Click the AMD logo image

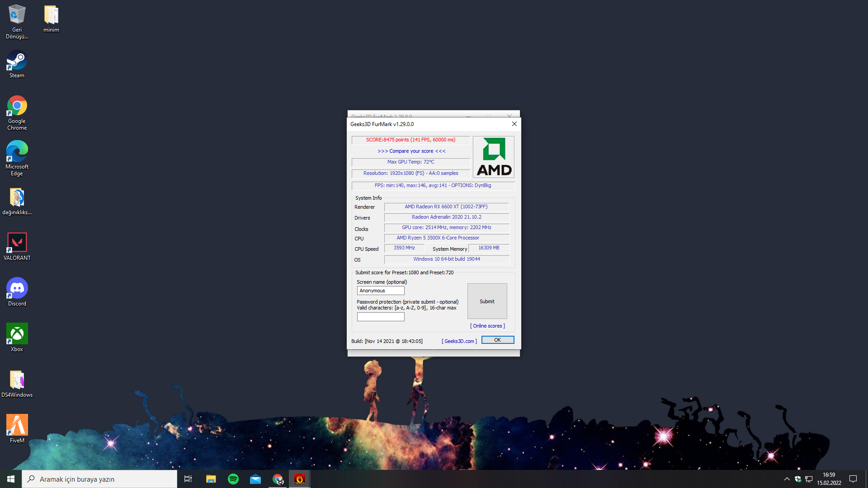[x=494, y=157]
